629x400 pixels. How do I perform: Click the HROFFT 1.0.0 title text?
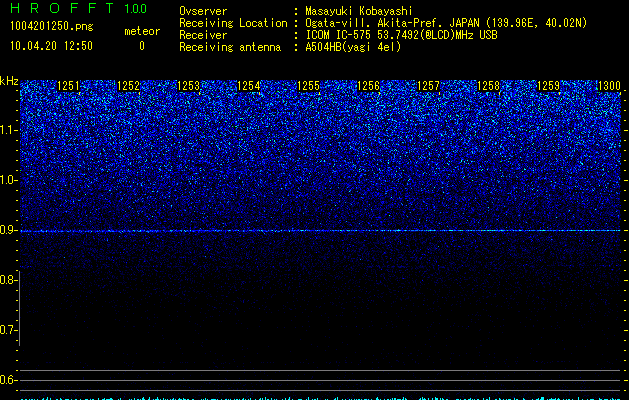click(x=78, y=8)
